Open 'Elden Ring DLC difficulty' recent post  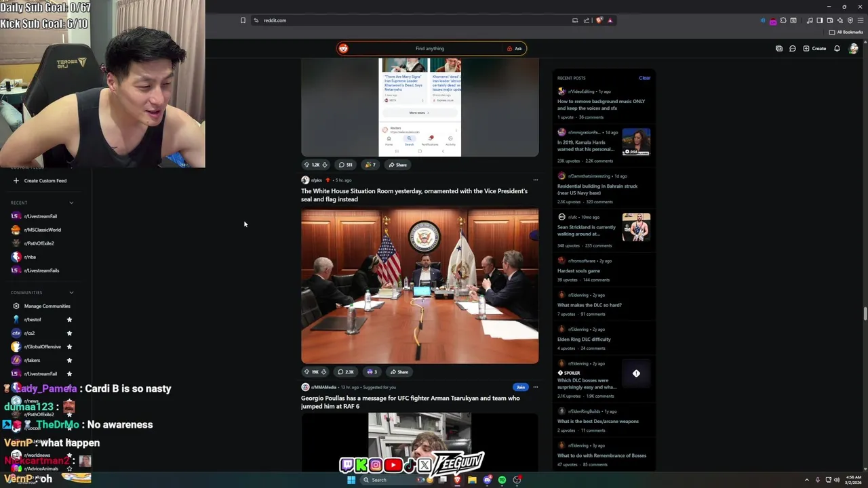pos(584,339)
